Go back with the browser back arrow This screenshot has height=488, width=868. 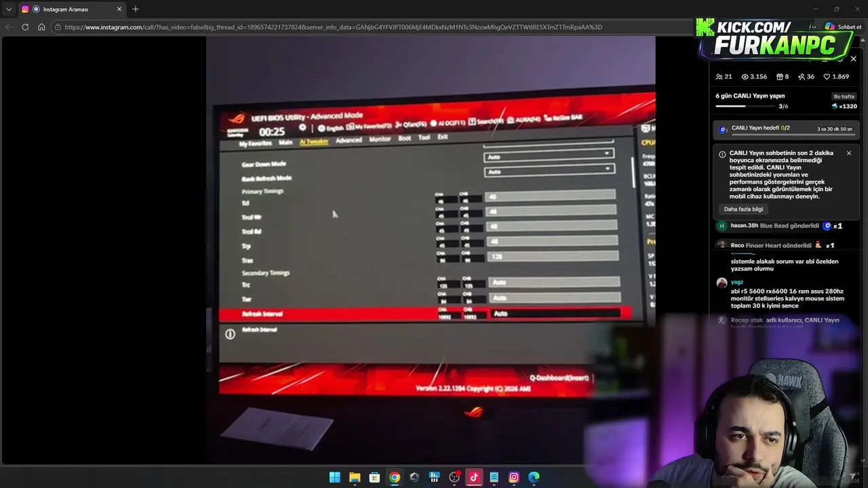point(8,27)
